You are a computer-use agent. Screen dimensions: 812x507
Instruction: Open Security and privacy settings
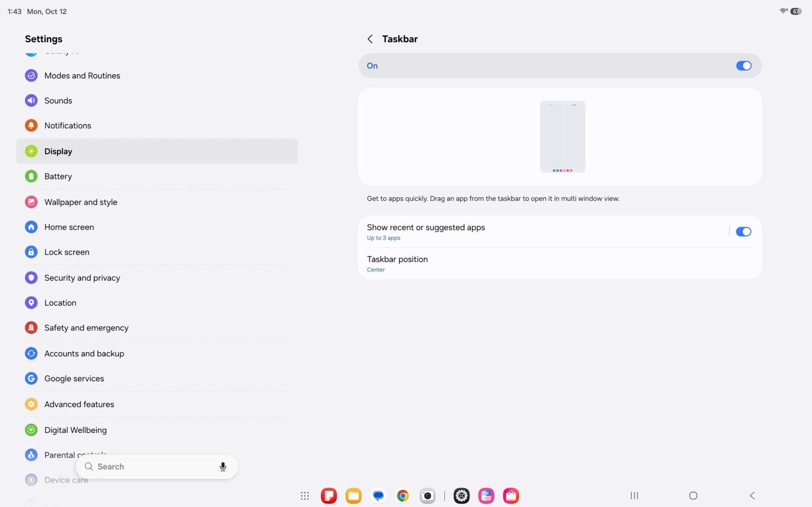tap(157, 278)
